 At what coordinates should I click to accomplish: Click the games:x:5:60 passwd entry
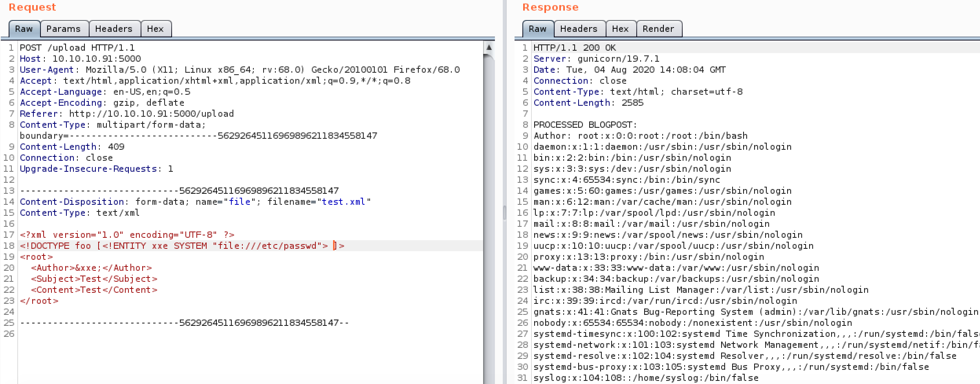662,191
